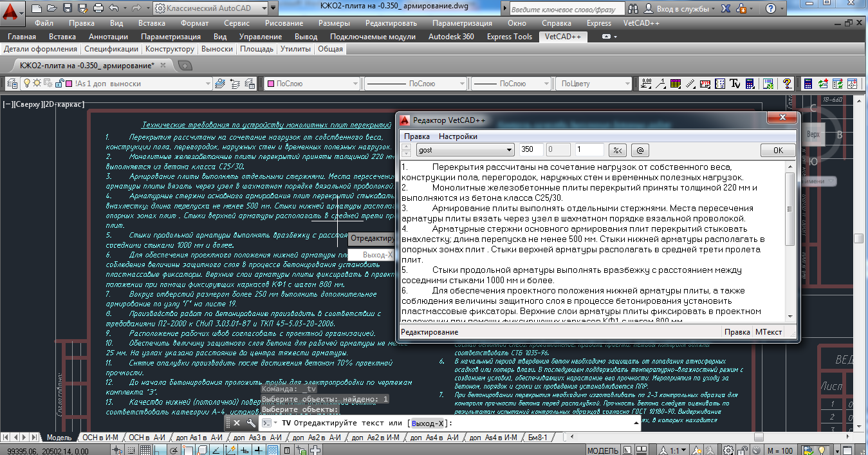Open the VetCAD yellow question mark help
The image size is (868, 455).
[x=786, y=83]
